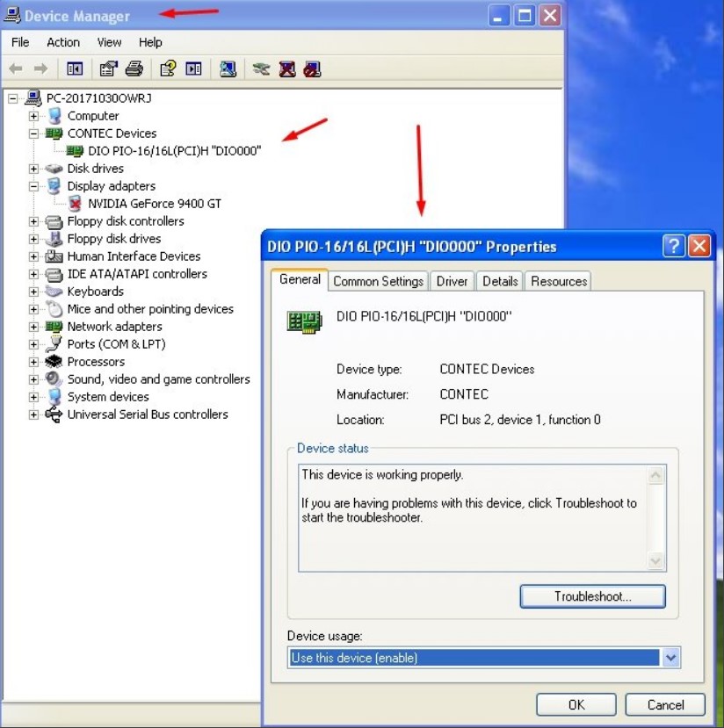Select the IDE ATA/ATAPI controllers row
724x728 pixels.
(x=137, y=274)
